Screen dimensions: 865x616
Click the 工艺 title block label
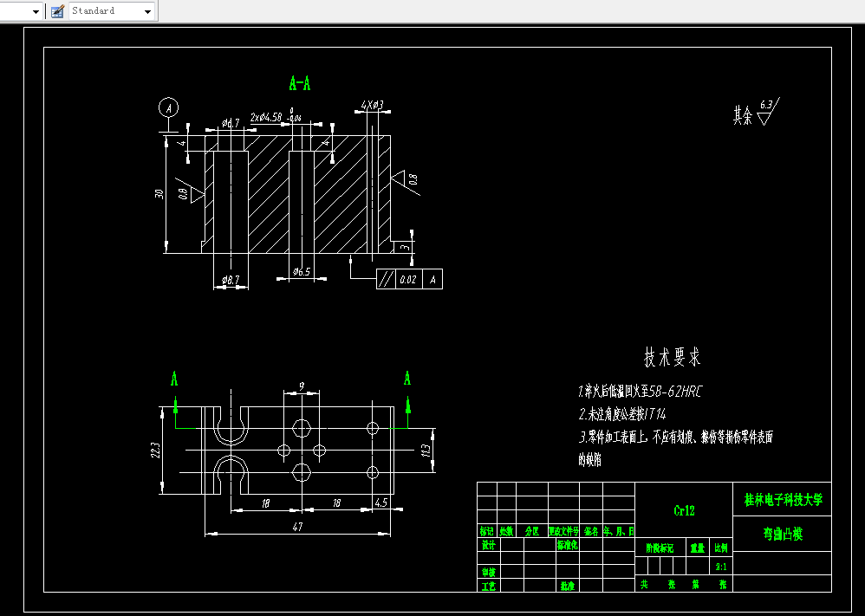[x=489, y=587]
